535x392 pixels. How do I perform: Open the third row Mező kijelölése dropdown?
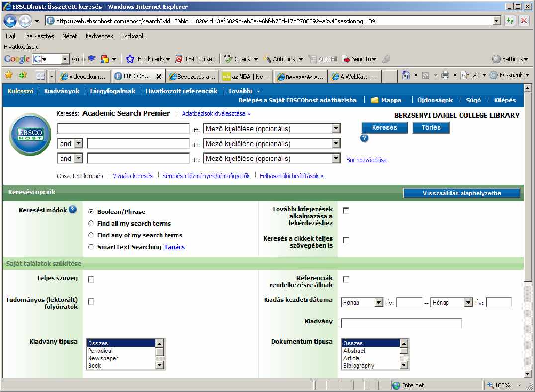click(272, 158)
